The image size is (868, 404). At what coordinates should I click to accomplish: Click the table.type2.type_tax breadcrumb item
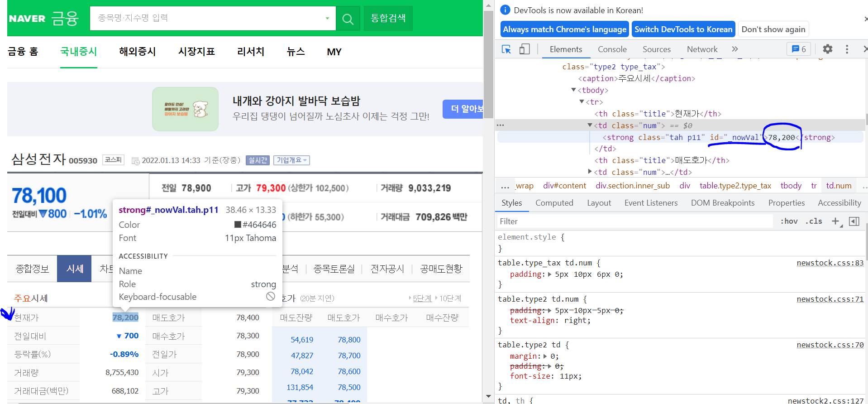tap(735, 186)
